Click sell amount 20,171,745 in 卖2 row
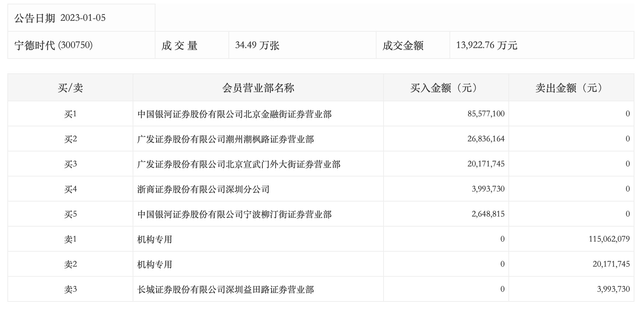 coord(611,264)
